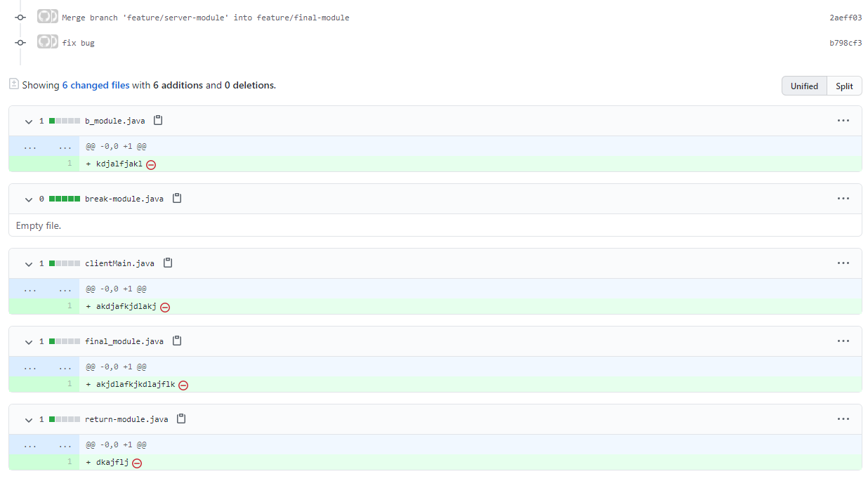Click hunk header in b_module.java
The image size is (868, 481).
coord(116,147)
